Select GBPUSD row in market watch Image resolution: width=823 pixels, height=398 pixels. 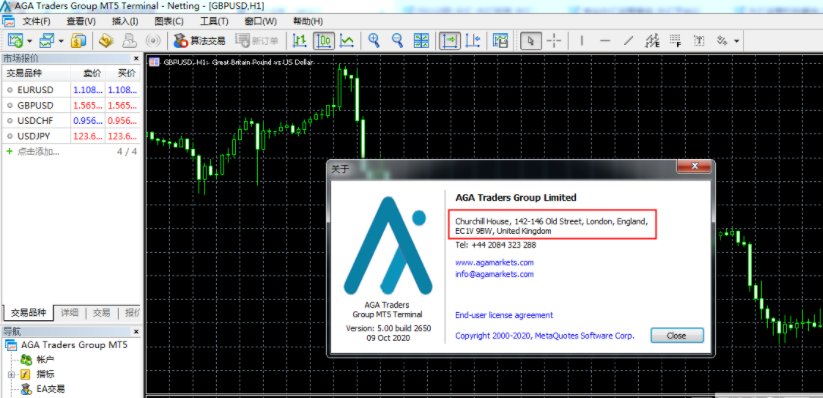pos(71,105)
